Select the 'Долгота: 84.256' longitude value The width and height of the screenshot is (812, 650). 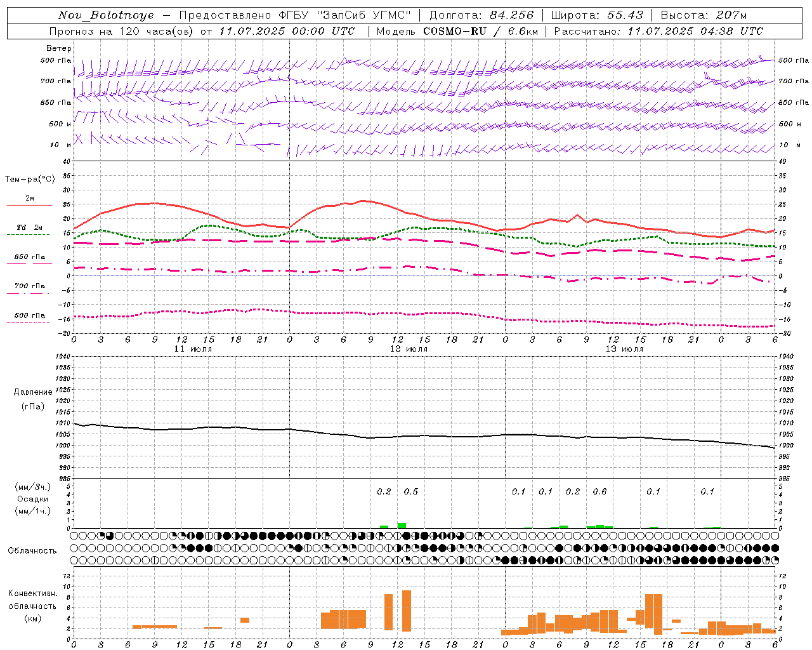pyautogui.click(x=481, y=15)
